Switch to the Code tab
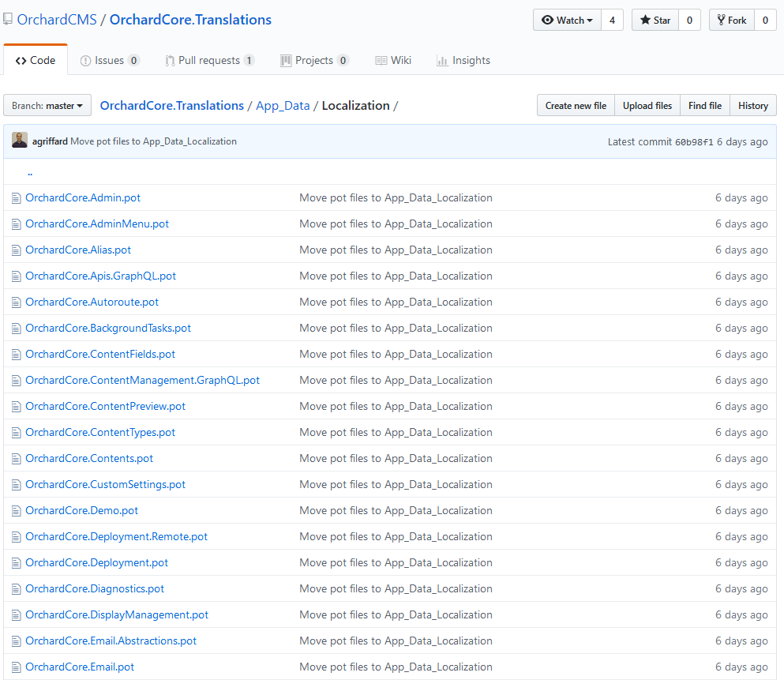This screenshot has height=680, width=784. pyautogui.click(x=36, y=61)
